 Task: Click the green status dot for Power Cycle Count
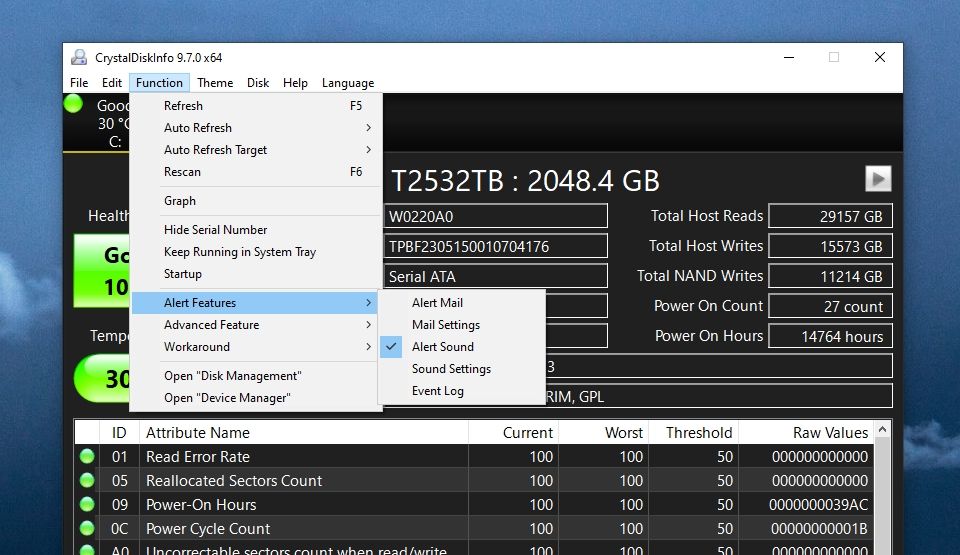pos(87,528)
